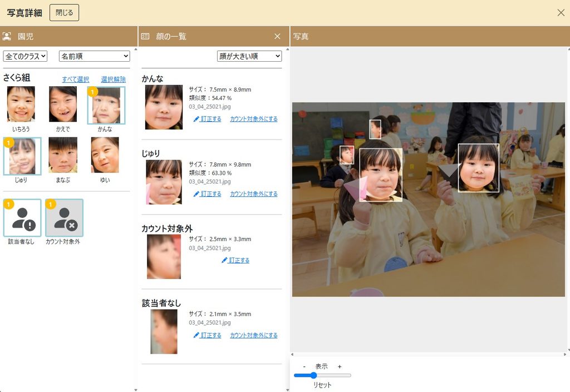This screenshot has height=392, width=570.
Task: Click the 写真 panel header
Action: point(430,36)
